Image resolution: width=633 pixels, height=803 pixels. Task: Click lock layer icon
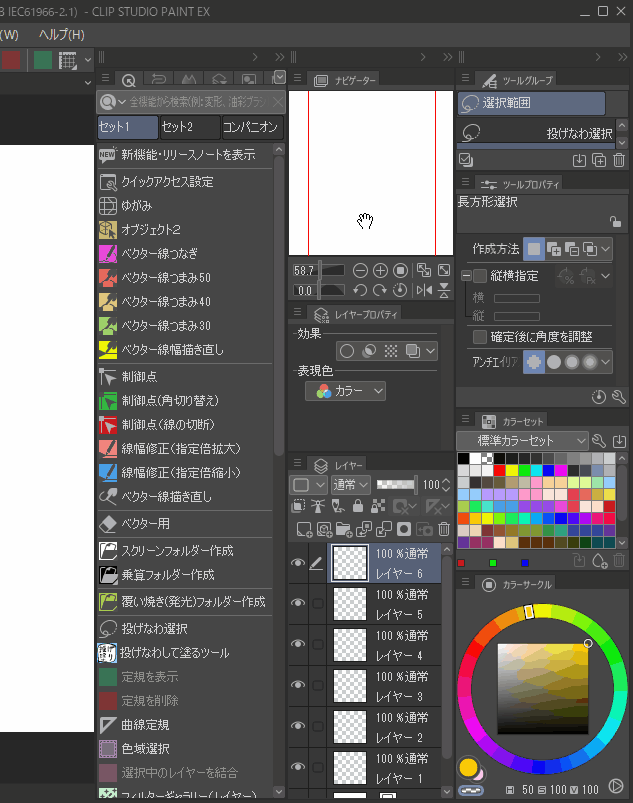(358, 506)
